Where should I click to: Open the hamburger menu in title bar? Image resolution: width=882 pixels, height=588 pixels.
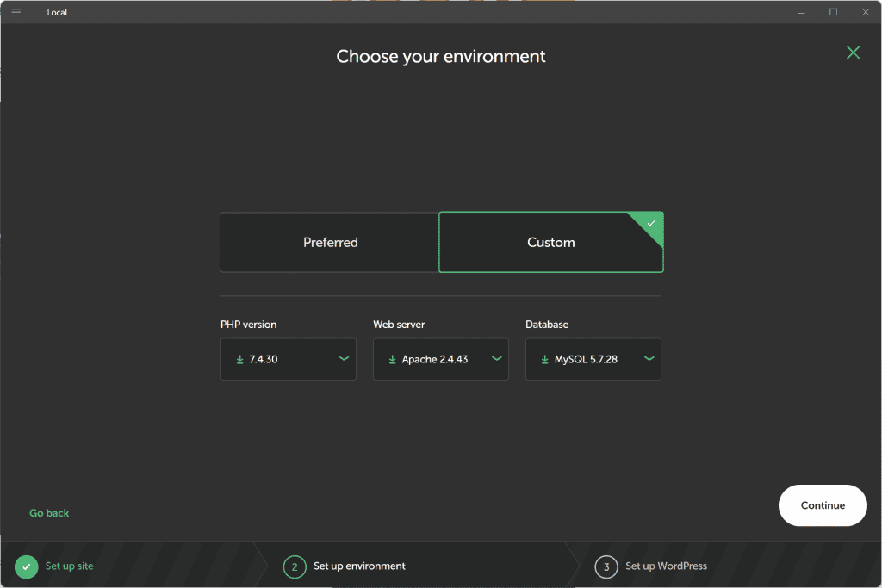coord(16,12)
